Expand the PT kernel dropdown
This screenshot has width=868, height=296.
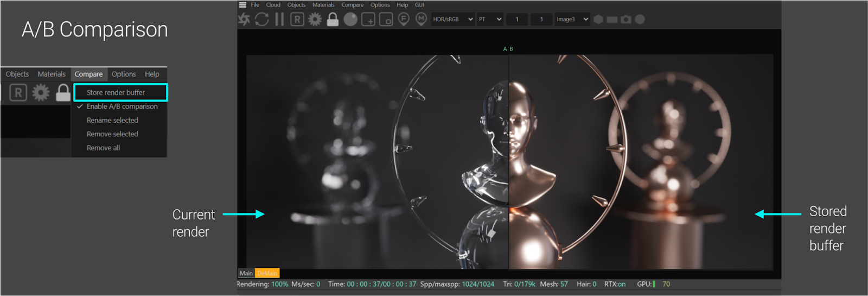[490, 20]
